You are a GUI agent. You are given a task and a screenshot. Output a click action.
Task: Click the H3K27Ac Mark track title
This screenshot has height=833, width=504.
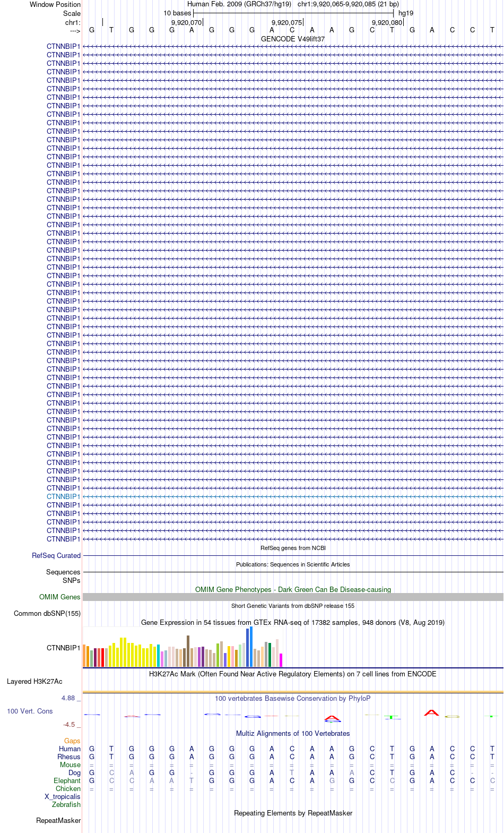coord(293,674)
